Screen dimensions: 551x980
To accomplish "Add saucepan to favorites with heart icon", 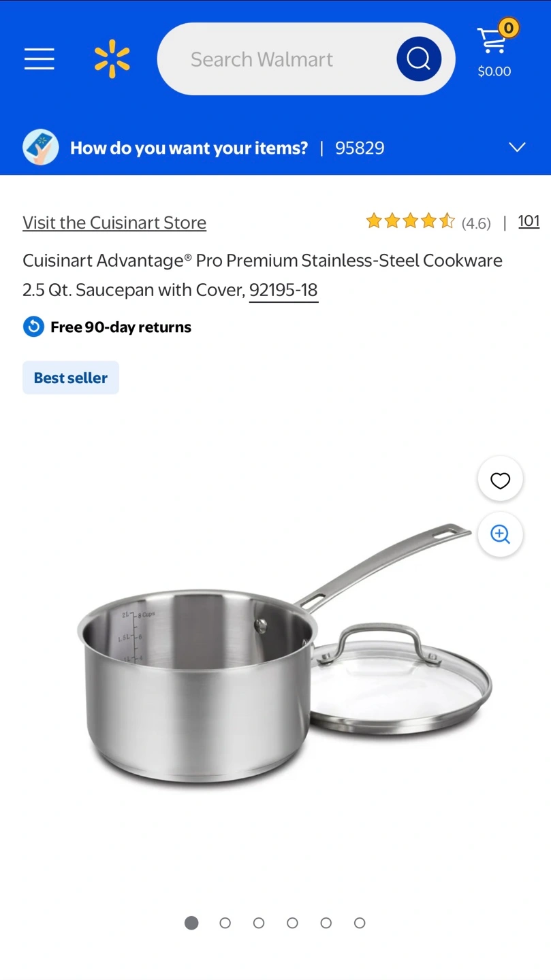I will point(501,480).
